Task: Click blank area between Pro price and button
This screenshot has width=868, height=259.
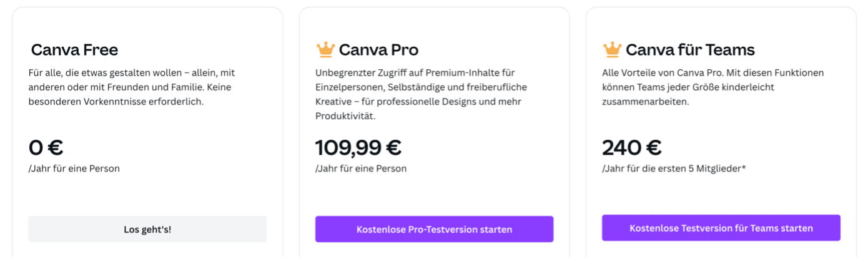Action: point(434,195)
